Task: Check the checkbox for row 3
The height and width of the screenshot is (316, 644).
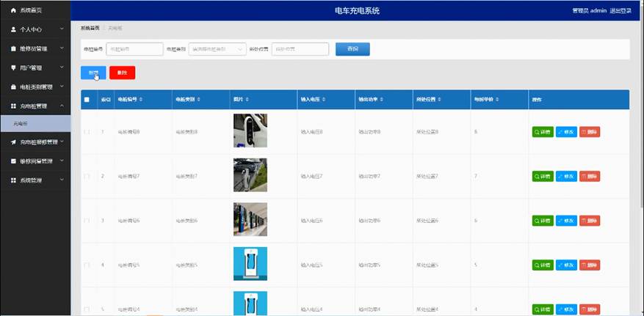Action: (87, 221)
